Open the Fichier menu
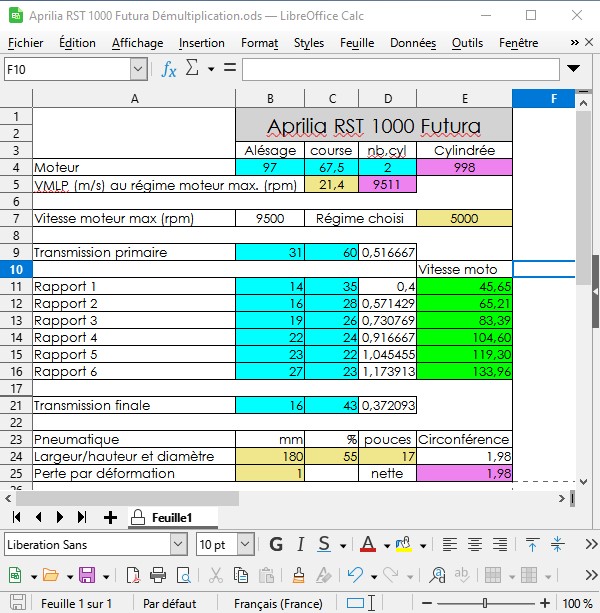The width and height of the screenshot is (600, 613). click(x=25, y=43)
